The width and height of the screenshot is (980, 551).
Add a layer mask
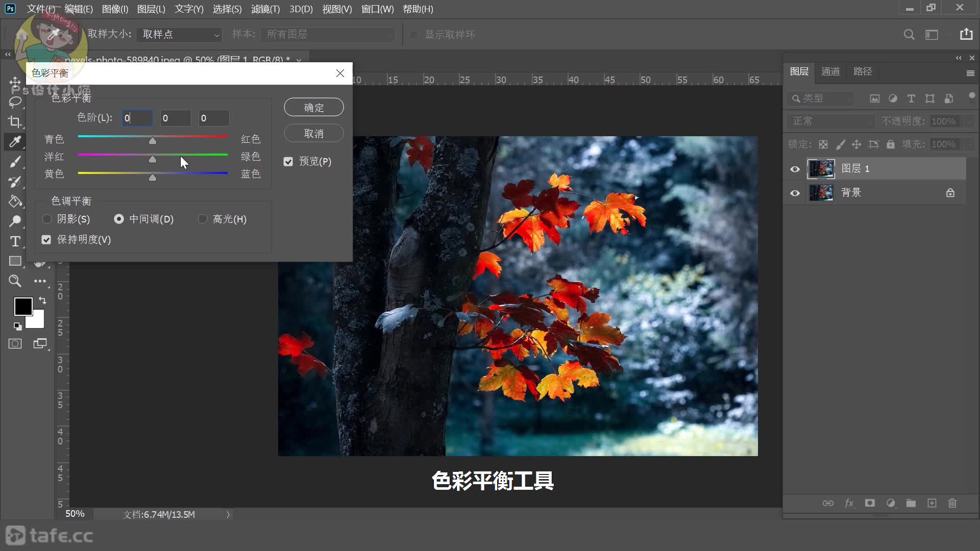870,503
